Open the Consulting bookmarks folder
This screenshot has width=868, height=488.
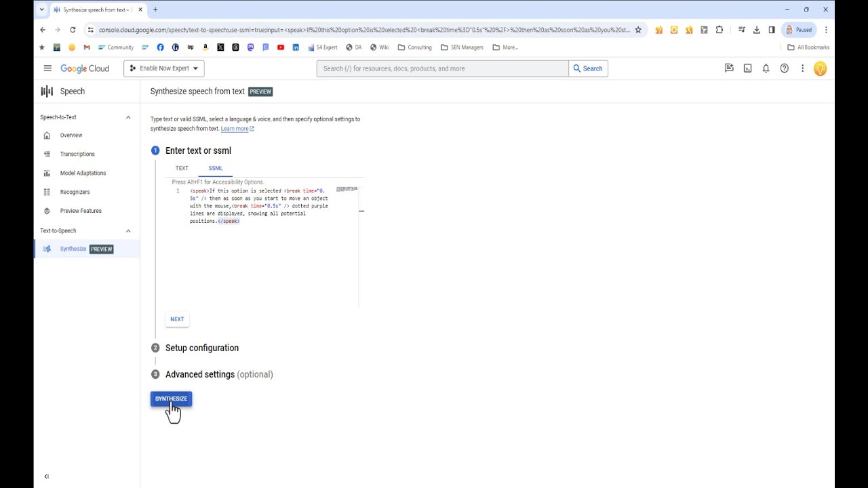(415, 47)
